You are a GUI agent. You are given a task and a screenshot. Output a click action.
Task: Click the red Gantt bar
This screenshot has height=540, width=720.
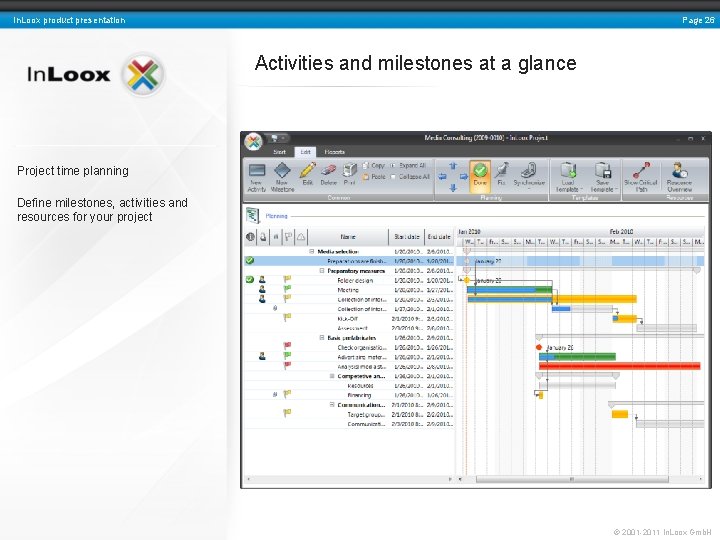[x=619, y=366]
